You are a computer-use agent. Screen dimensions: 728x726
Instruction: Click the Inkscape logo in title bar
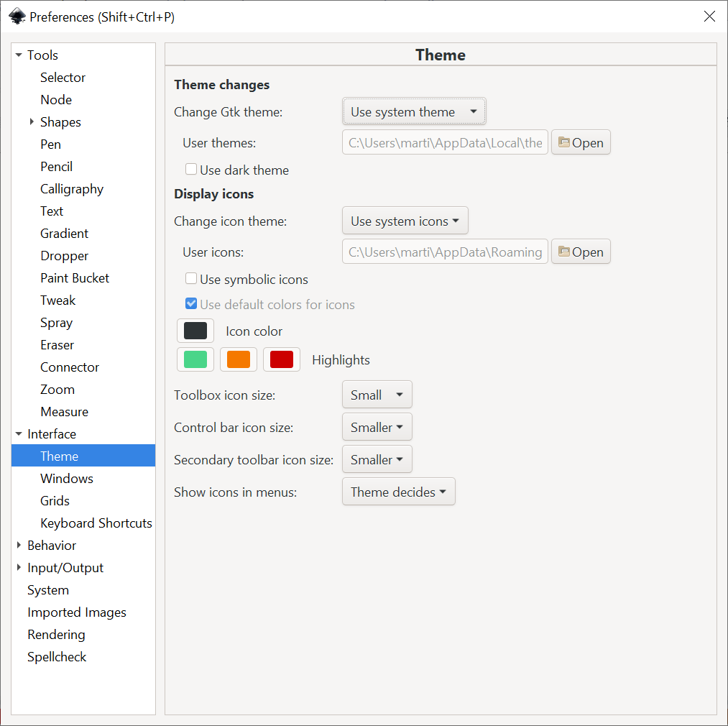click(17, 17)
